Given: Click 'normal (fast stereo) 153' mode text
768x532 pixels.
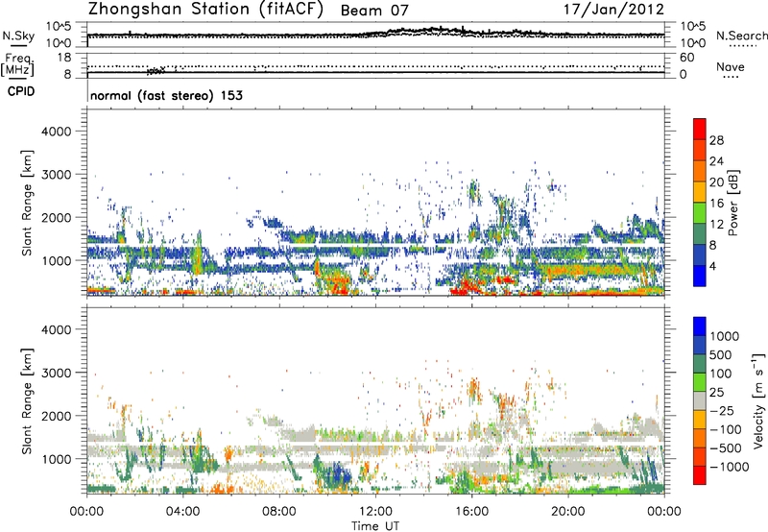Looking at the screenshot, I should [x=166, y=95].
